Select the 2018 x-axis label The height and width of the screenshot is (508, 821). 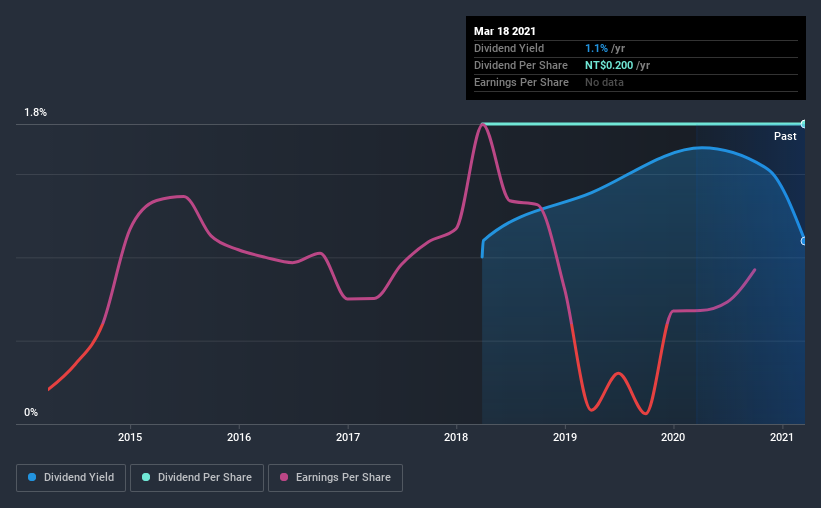click(456, 437)
